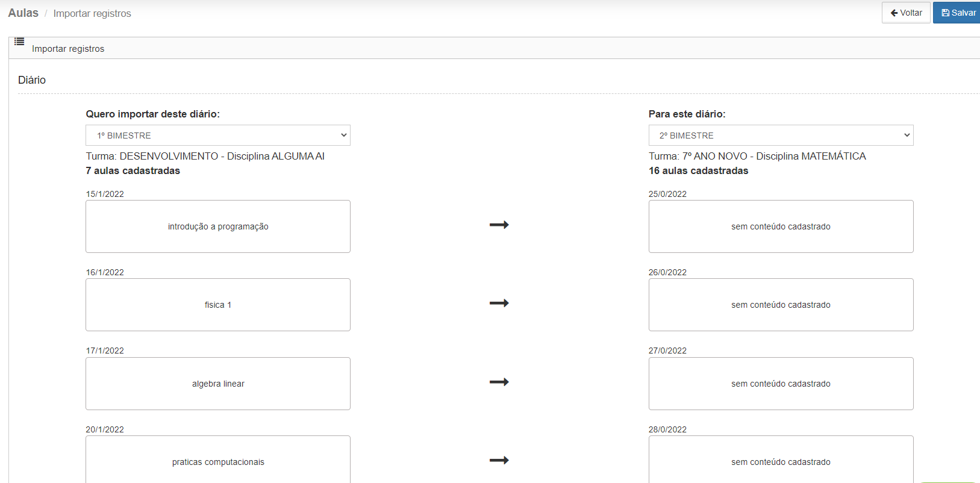Click the 7 aulas cadastradas text

tap(133, 170)
